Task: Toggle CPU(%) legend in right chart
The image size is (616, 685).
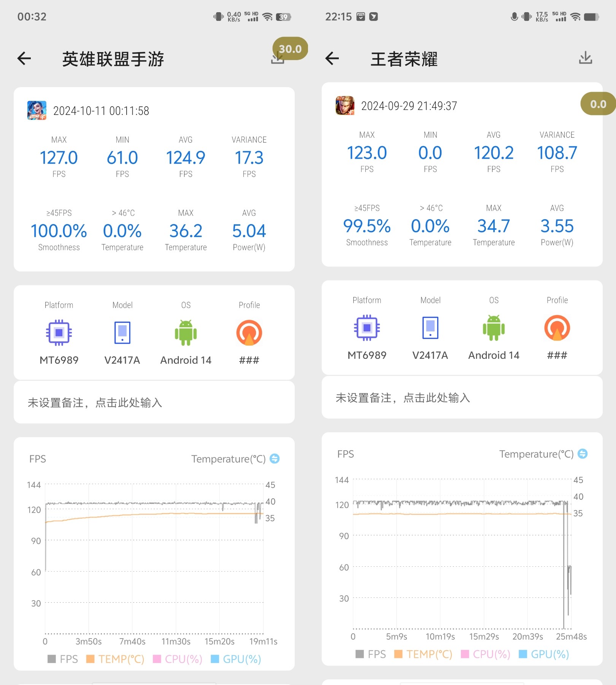Action: (486, 654)
